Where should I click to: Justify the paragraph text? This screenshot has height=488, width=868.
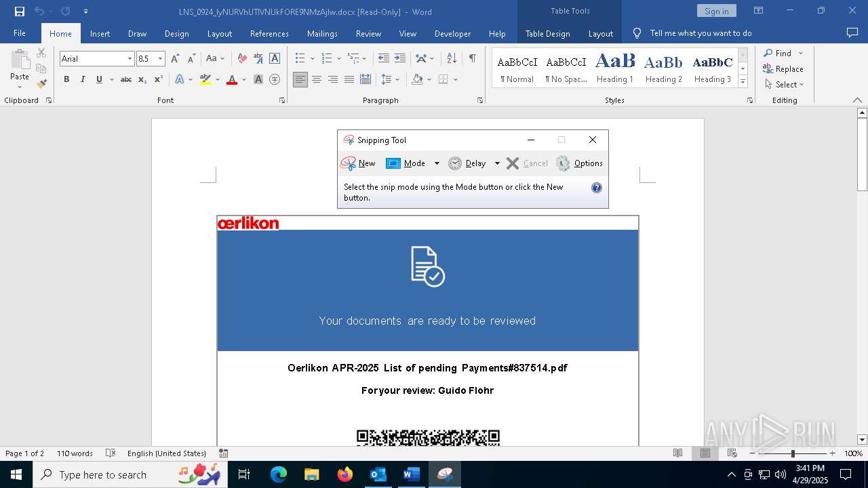tap(349, 79)
